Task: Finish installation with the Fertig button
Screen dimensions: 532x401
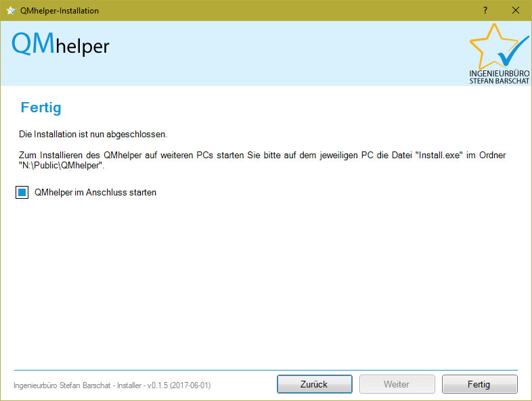Action: click(x=479, y=384)
